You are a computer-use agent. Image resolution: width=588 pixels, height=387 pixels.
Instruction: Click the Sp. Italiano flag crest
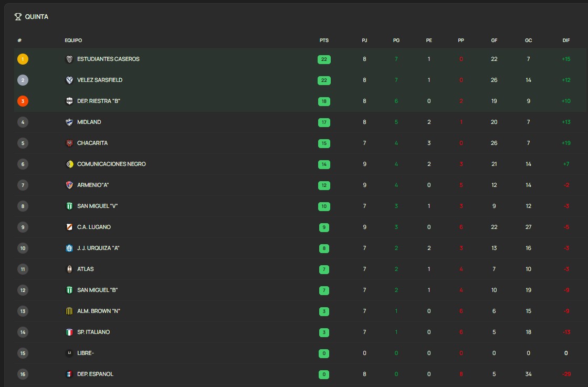(69, 332)
